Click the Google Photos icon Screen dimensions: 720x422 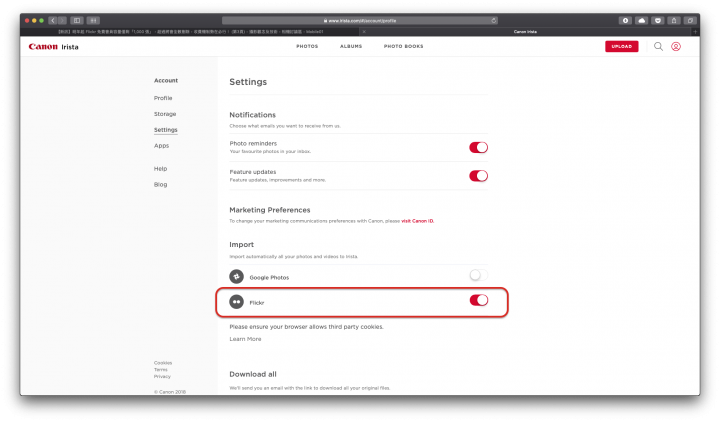click(236, 276)
